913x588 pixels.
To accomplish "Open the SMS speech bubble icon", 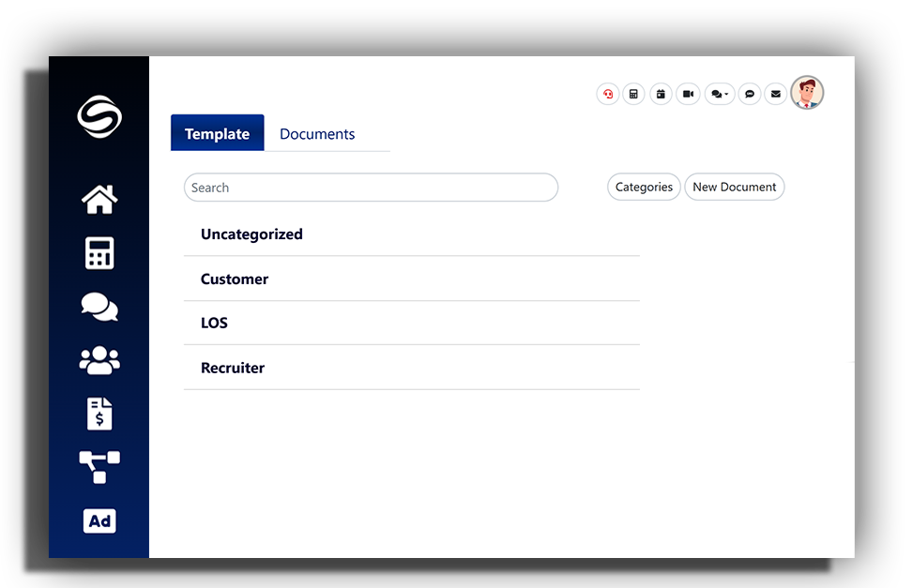I will (x=750, y=94).
